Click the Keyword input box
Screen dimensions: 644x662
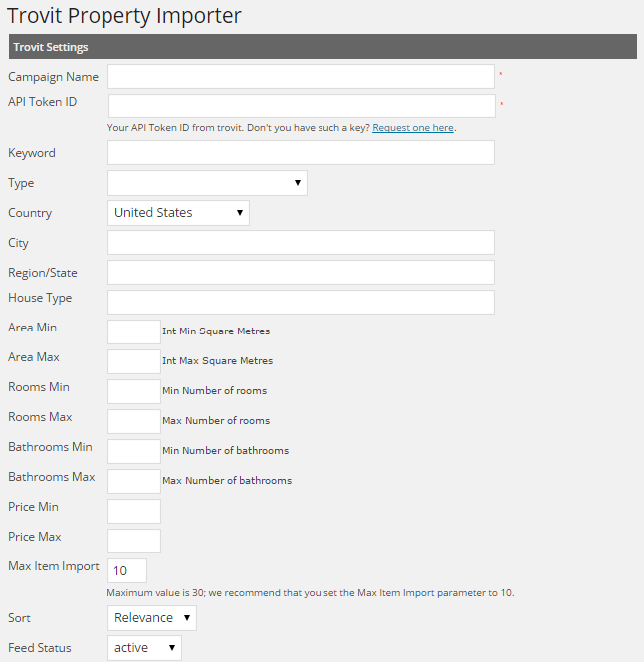(301, 153)
